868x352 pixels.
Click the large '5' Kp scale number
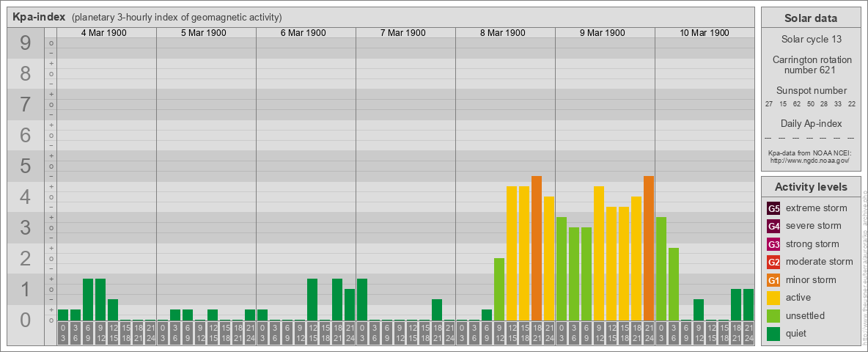[x=26, y=166]
